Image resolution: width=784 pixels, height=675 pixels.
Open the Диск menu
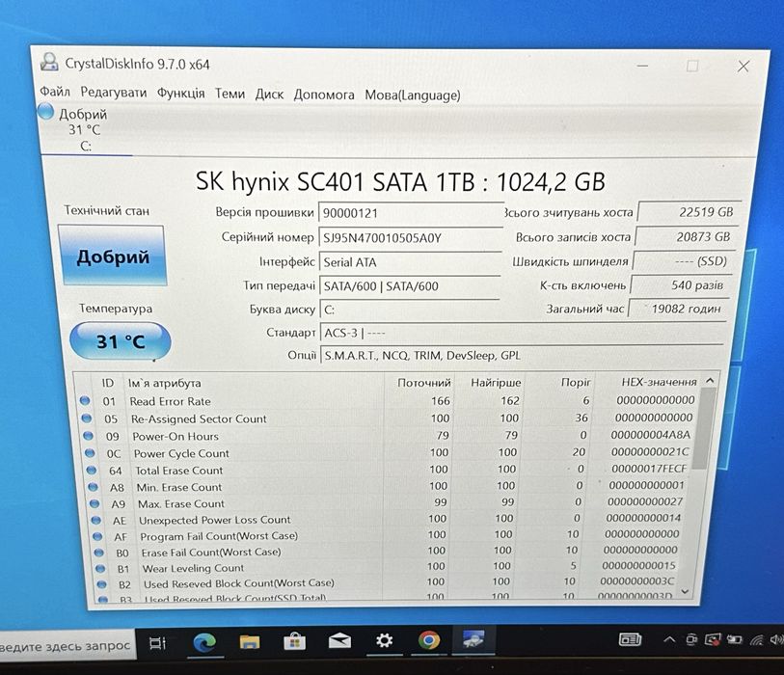pos(269,94)
